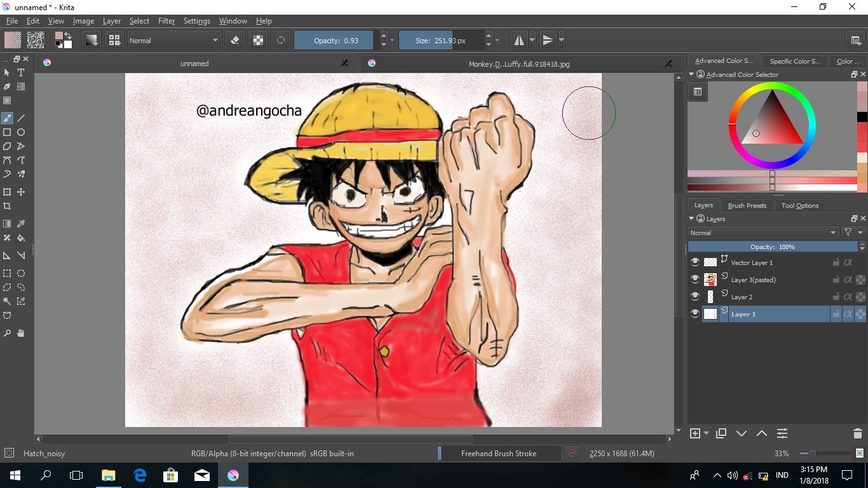Toggle lock on Layer 2

click(836, 297)
